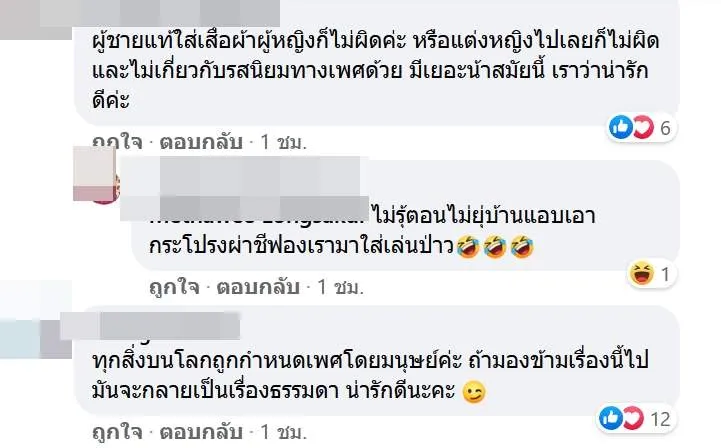This screenshot has width=721, height=448.
Task: Click the blurred author name above ทุกสิ่งบนโลก comment
Action: click(150, 326)
